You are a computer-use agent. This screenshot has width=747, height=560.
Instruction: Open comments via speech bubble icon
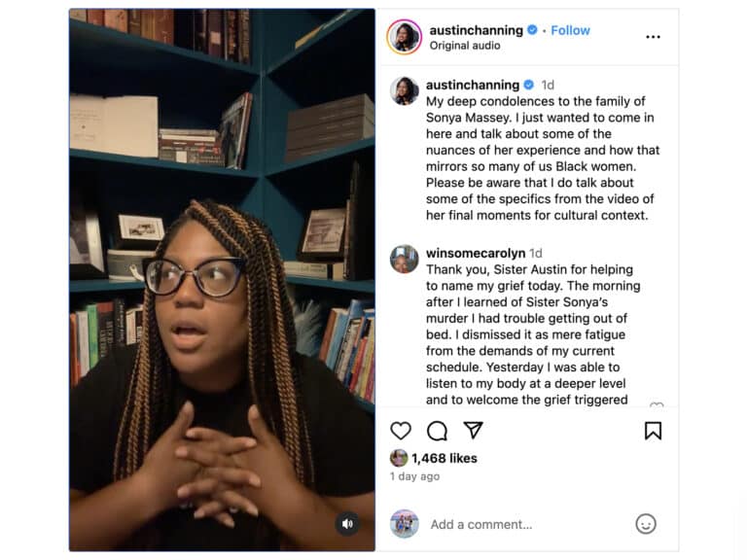[x=437, y=431]
